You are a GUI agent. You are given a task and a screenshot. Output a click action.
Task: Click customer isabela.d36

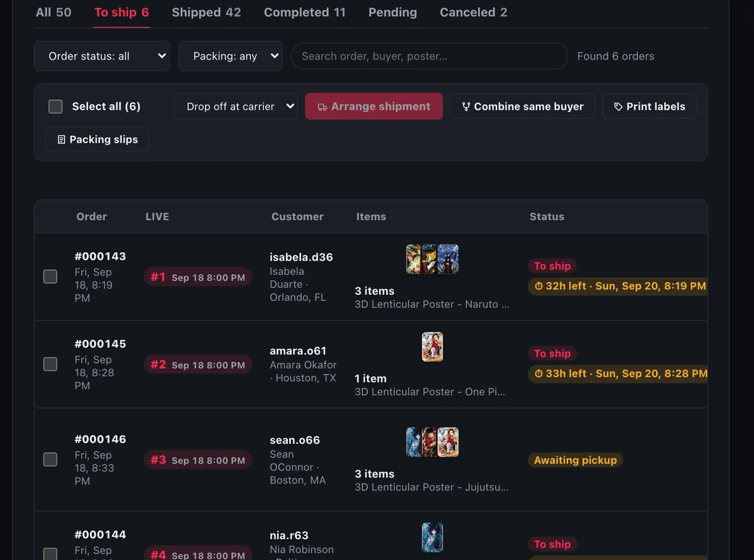pos(301,257)
